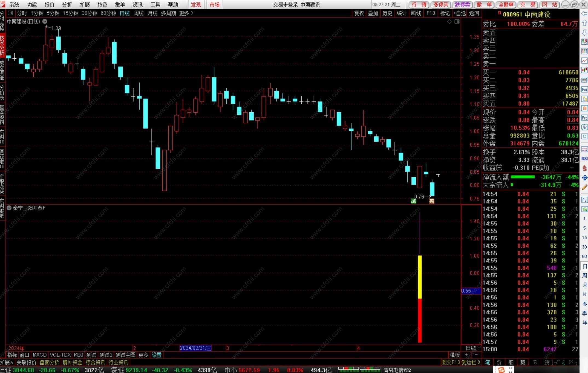Image resolution: width=588 pixels, height=373 pixels.
Task: Expand the 更多 periods chevron
Action: coord(192,13)
